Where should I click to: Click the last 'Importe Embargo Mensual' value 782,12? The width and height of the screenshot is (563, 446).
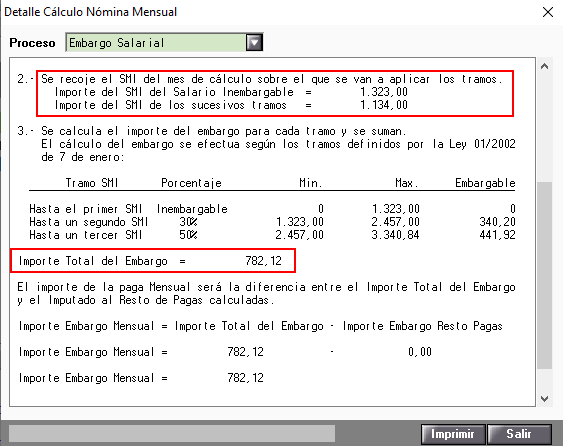[x=246, y=378]
